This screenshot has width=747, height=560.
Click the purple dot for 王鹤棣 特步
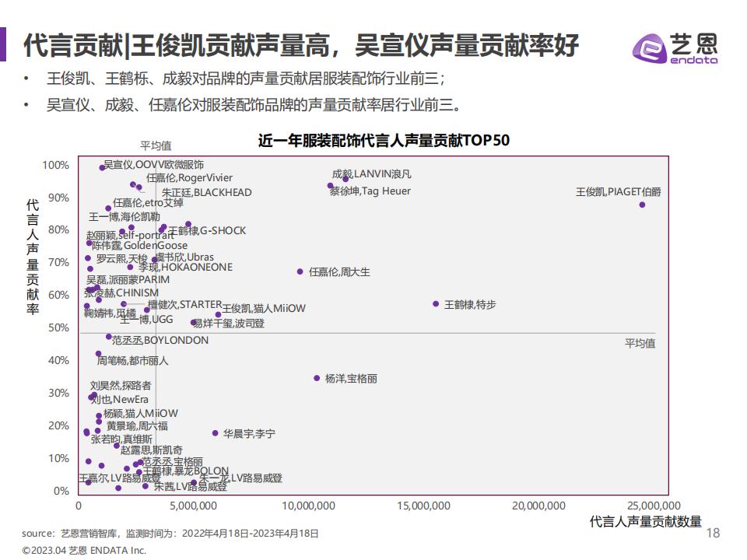pos(436,304)
